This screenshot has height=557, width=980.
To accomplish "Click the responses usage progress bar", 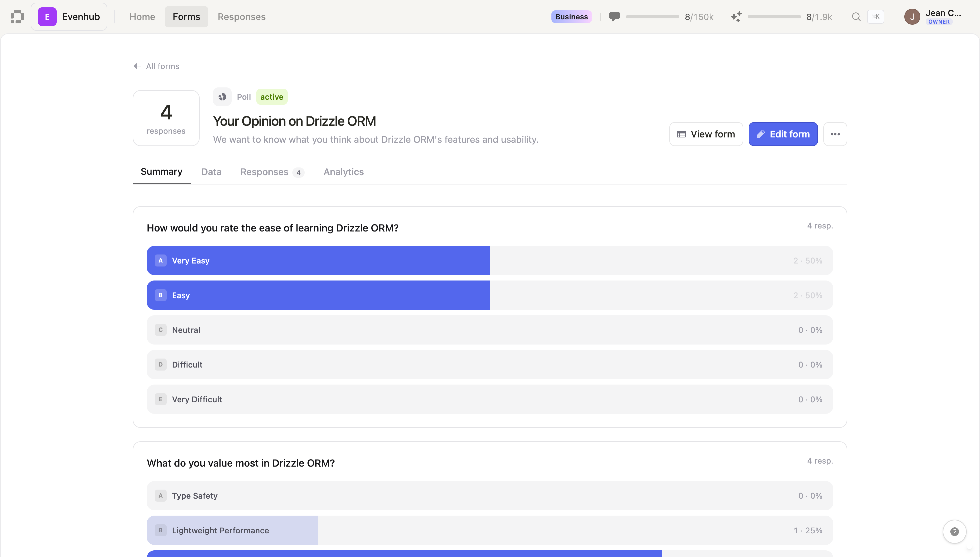I will (652, 17).
